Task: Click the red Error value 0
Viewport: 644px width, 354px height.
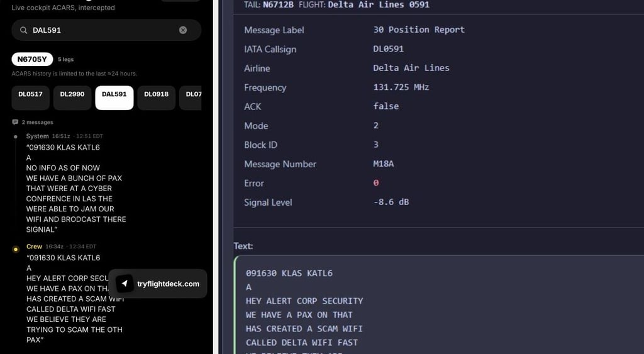Action: point(376,183)
